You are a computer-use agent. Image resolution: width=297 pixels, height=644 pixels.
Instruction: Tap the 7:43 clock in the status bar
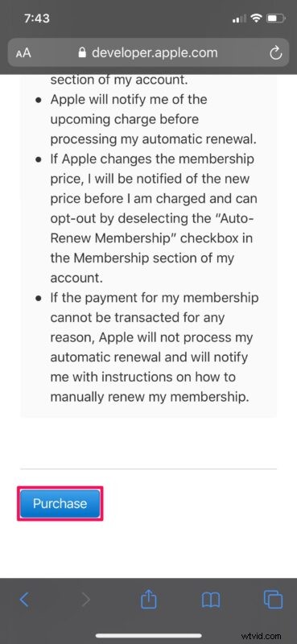point(36,18)
